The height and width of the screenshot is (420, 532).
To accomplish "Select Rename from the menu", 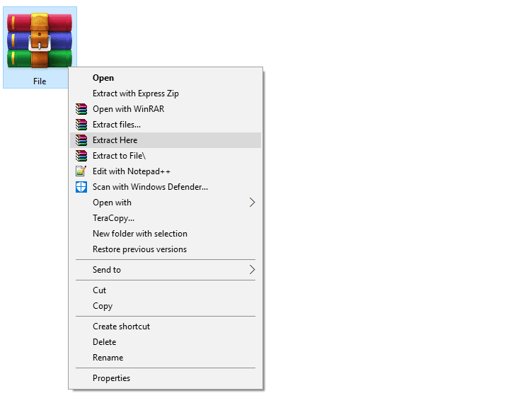I will tap(166, 358).
